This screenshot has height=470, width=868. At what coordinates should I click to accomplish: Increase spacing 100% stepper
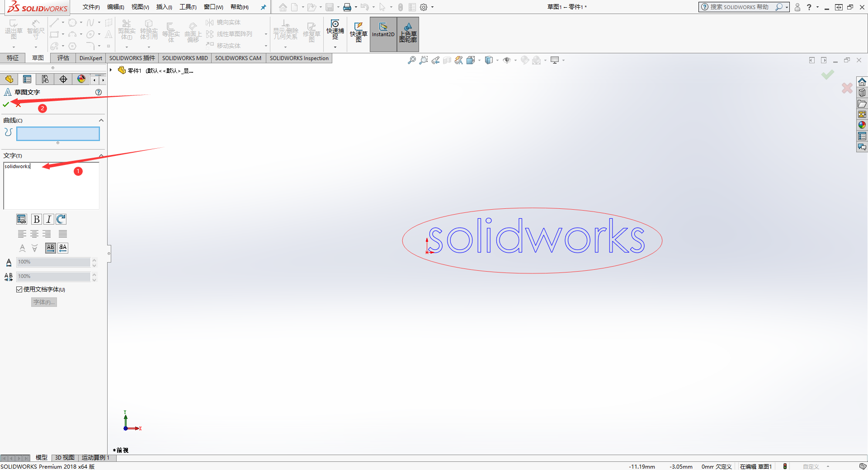click(x=94, y=274)
